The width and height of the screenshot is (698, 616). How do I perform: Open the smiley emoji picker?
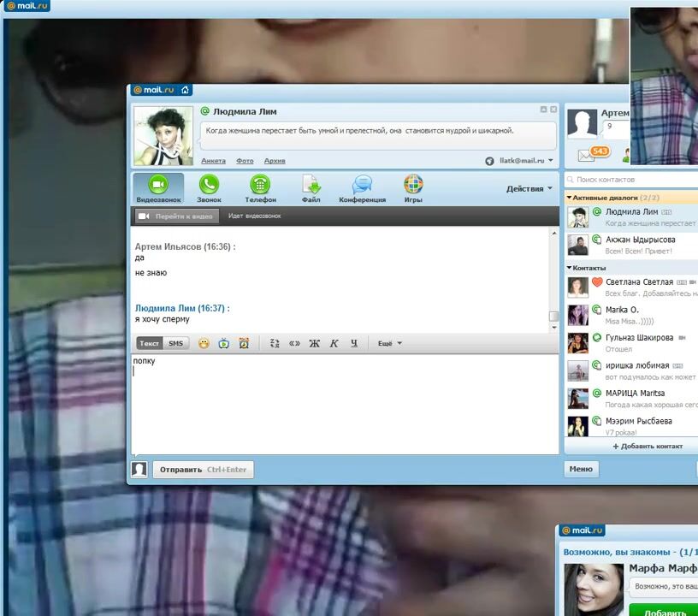204,343
